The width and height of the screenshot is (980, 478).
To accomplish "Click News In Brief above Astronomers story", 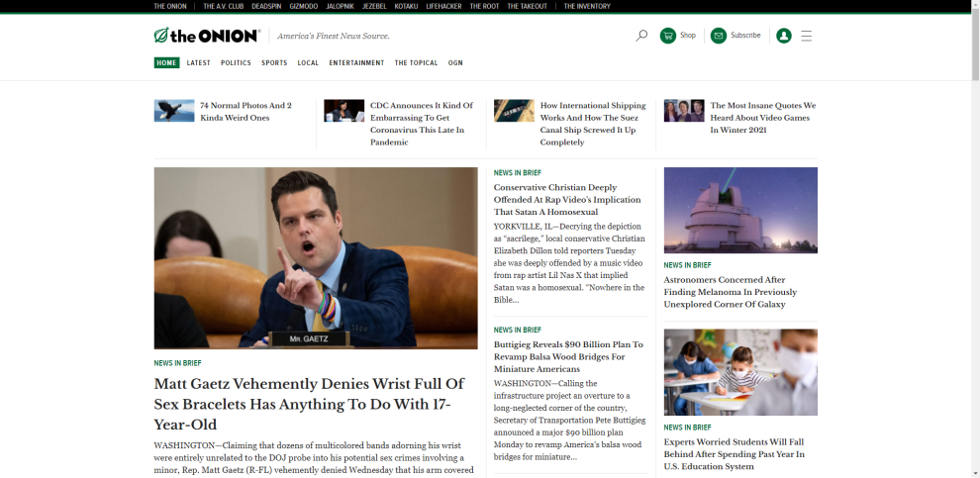I will (x=688, y=265).
